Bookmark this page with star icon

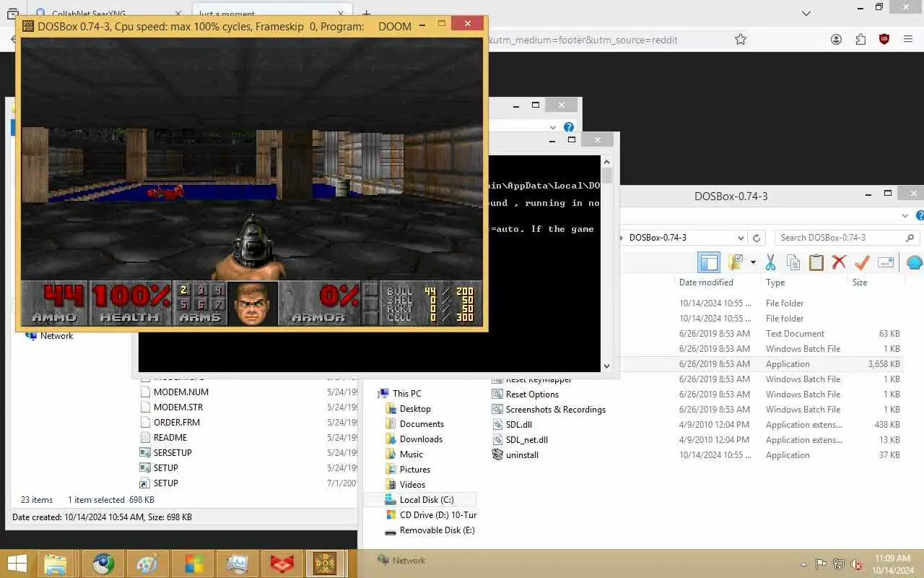coord(741,40)
